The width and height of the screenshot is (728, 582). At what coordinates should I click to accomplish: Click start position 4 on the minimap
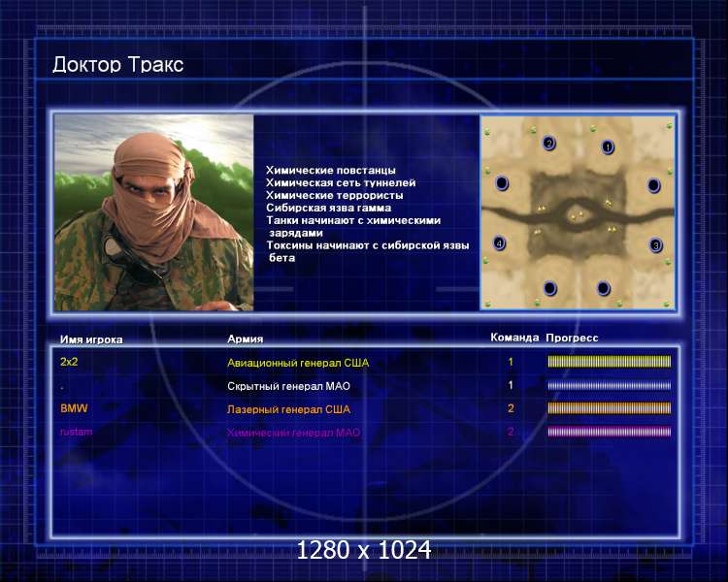(x=500, y=242)
